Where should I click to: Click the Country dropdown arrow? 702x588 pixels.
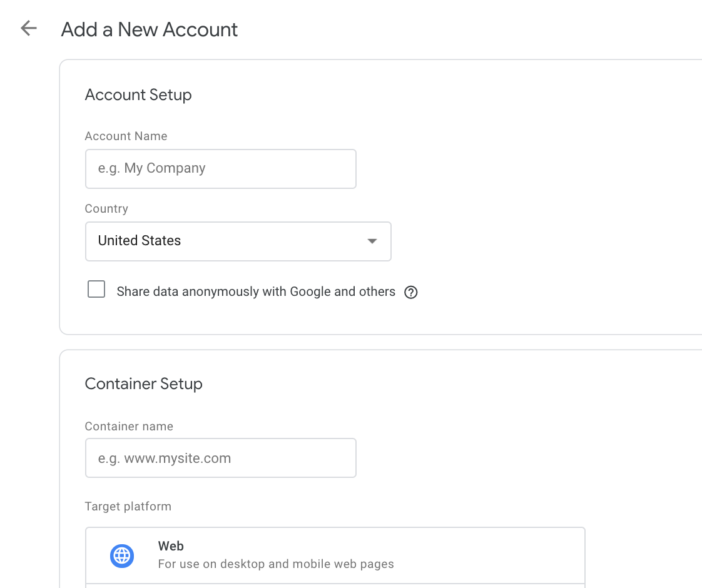(372, 241)
